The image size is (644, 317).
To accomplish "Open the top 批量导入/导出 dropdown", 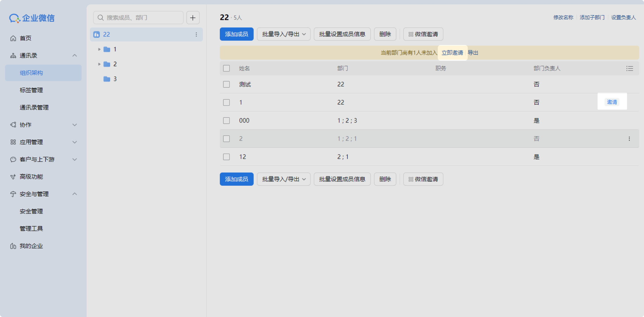I will tap(283, 34).
